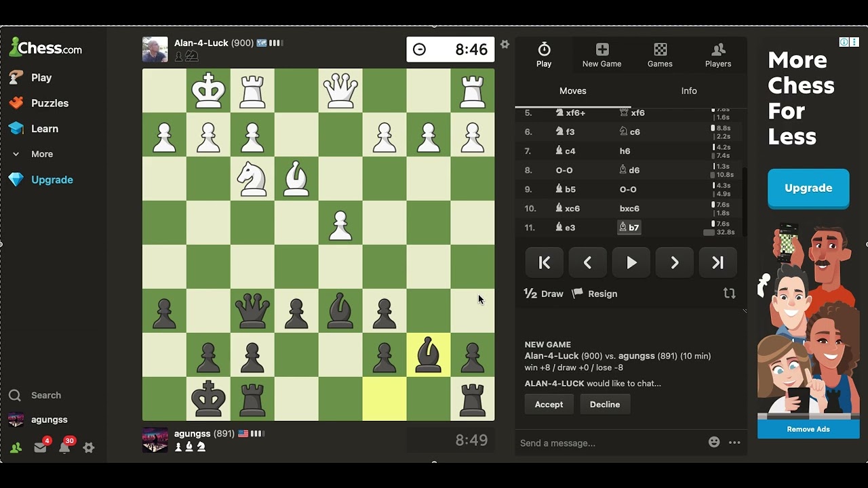
Task: Open chat options three-dot menu
Action: click(x=734, y=443)
